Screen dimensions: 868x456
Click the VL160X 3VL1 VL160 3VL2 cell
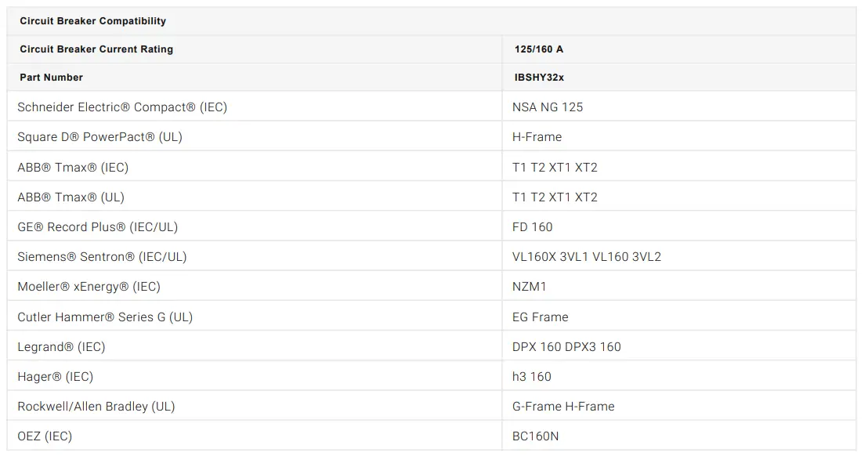[x=586, y=257]
